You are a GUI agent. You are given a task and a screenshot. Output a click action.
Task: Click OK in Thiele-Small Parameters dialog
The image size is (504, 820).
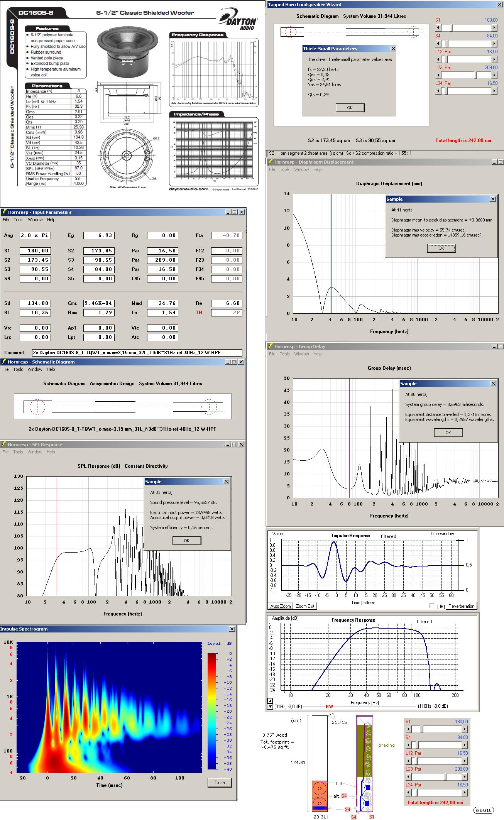[350, 108]
